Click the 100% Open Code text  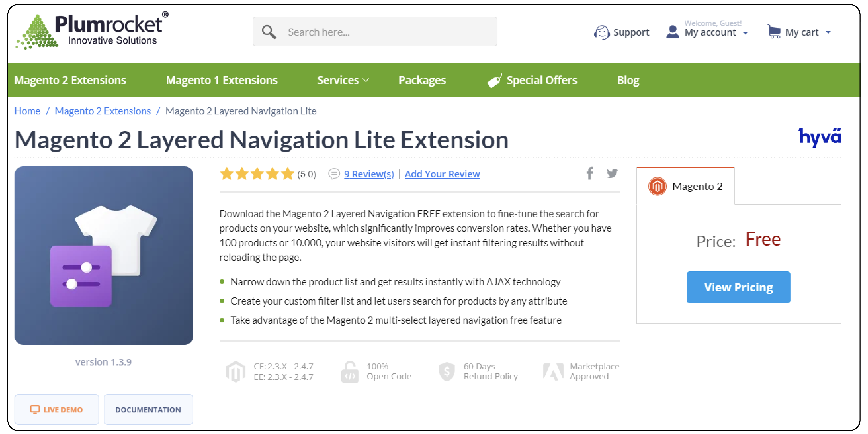[389, 371]
